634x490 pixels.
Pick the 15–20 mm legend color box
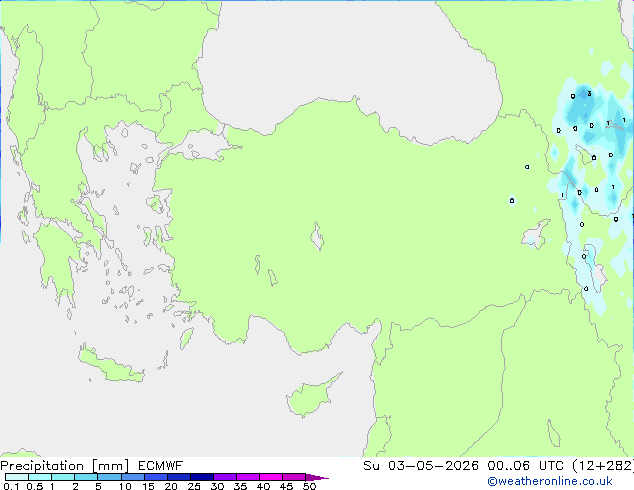click(156, 477)
